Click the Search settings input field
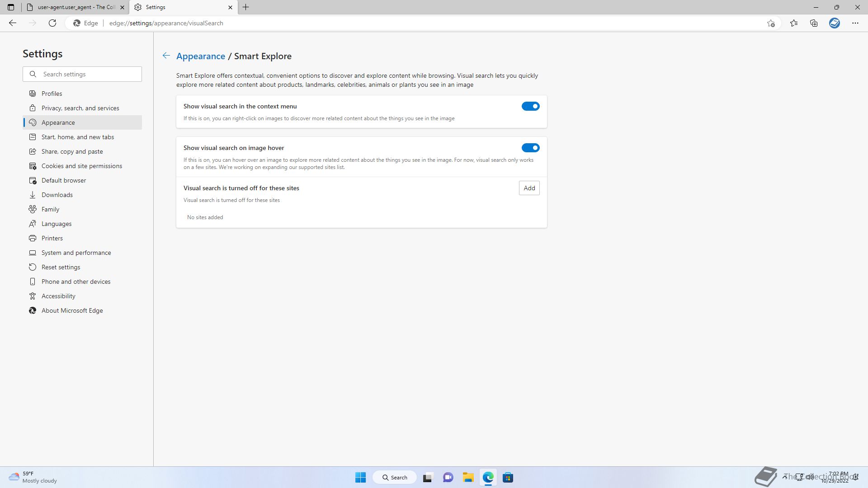Image resolution: width=868 pixels, height=488 pixels. (82, 74)
